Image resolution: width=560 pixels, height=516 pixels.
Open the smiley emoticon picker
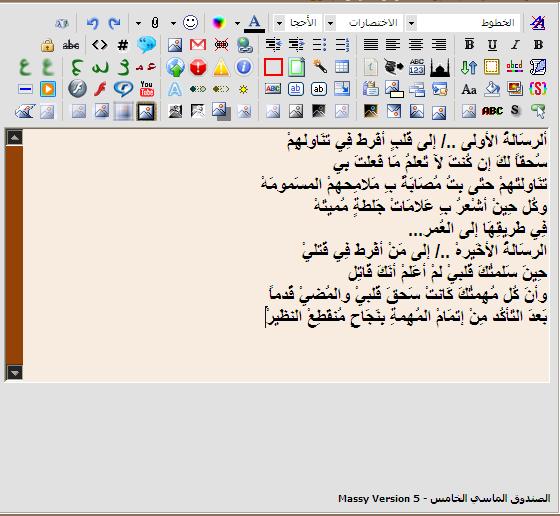click(x=190, y=22)
